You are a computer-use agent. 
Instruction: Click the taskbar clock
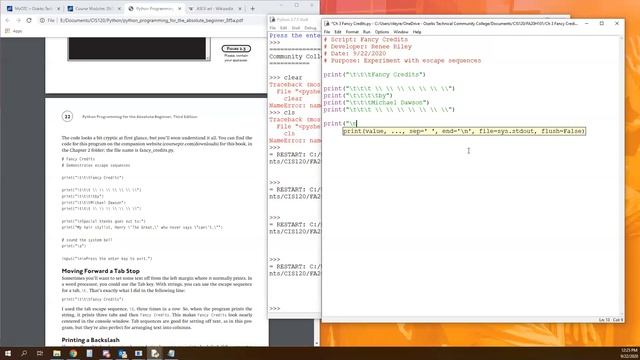630,353
